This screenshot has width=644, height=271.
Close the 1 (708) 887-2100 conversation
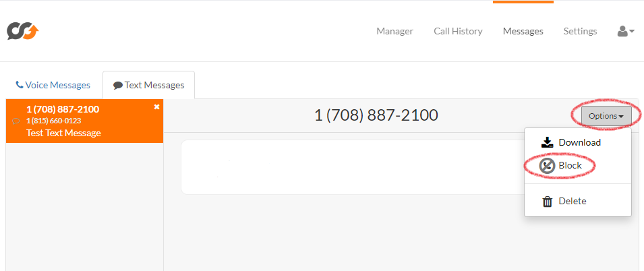point(156,107)
